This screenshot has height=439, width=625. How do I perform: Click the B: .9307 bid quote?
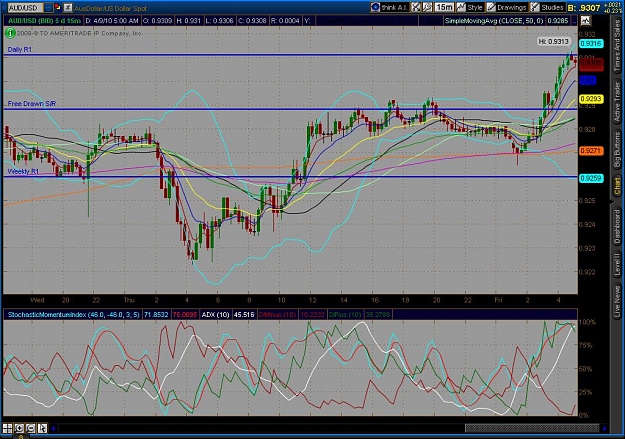[584, 8]
